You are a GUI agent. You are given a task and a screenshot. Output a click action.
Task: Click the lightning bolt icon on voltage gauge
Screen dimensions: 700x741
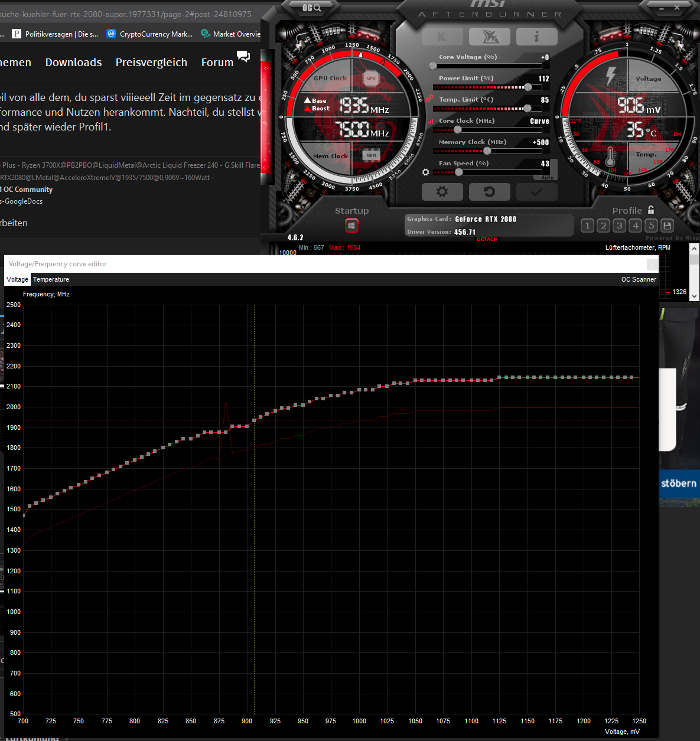click(611, 76)
